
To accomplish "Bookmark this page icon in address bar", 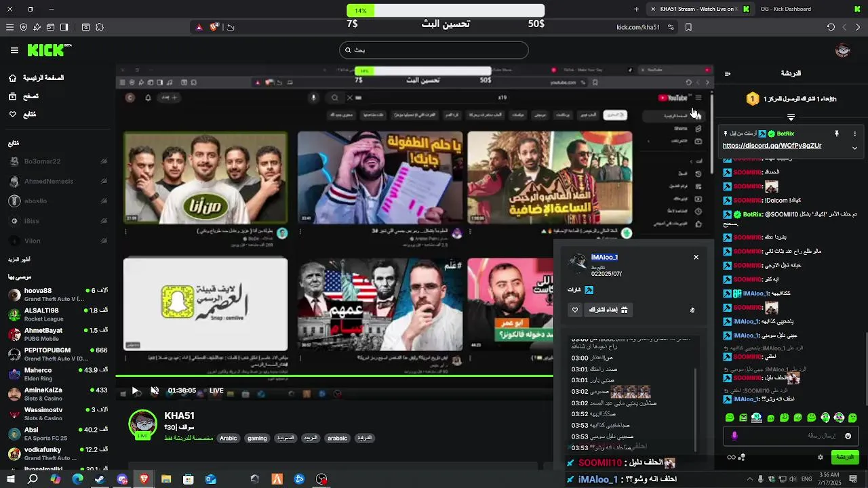I will [x=688, y=27].
